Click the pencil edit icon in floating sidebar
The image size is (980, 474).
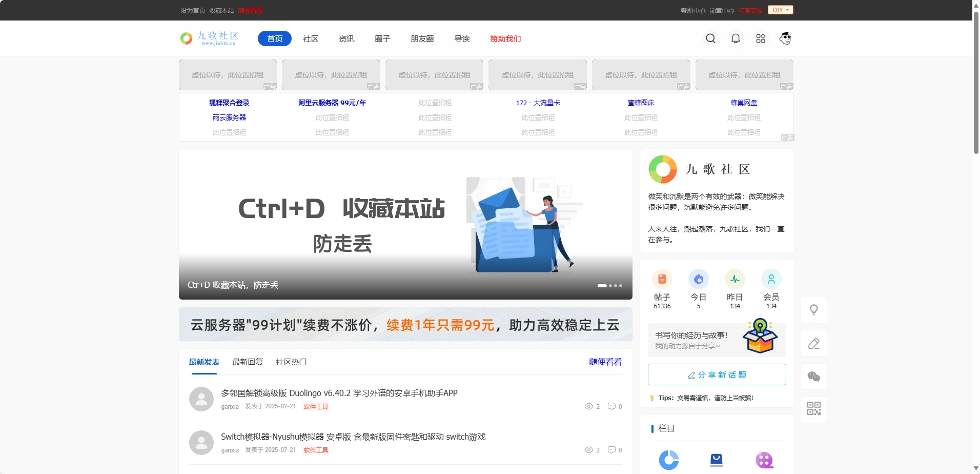[814, 343]
